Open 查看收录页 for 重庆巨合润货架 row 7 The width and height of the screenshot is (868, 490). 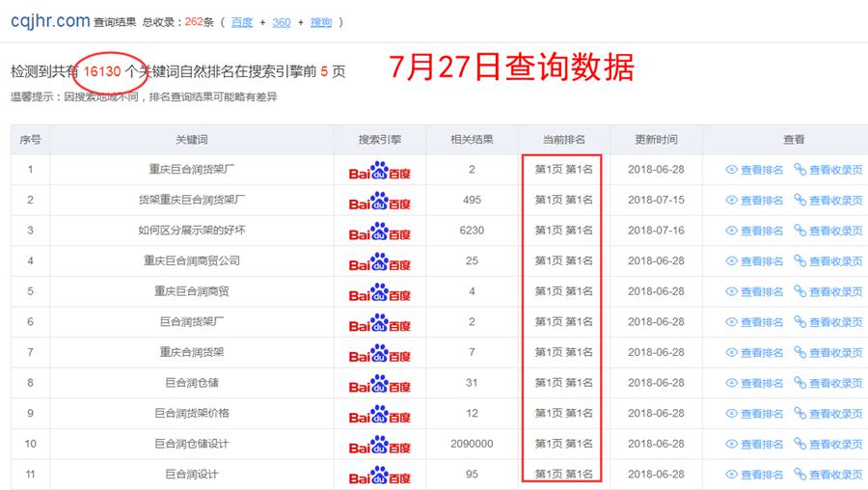pos(835,353)
